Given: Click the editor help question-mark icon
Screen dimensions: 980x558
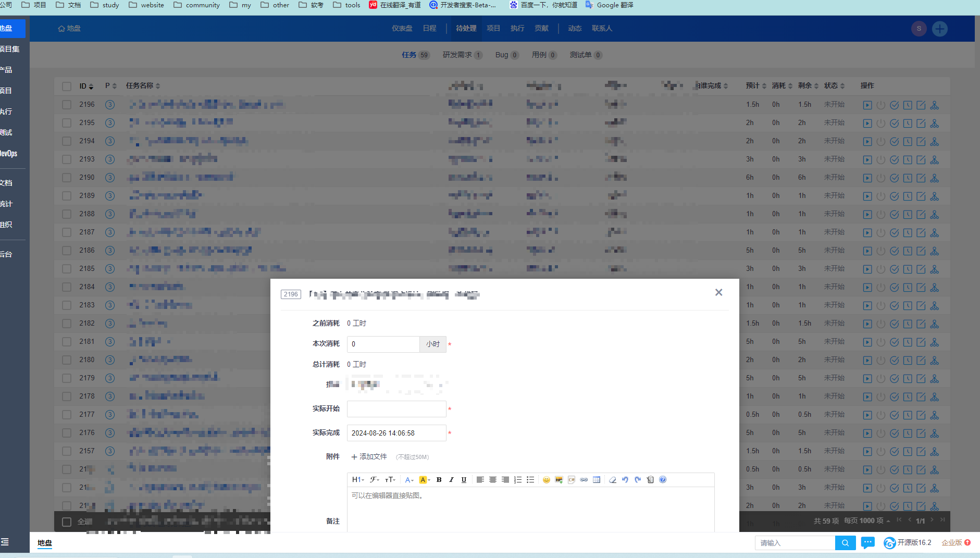Looking at the screenshot, I should click(x=662, y=480).
